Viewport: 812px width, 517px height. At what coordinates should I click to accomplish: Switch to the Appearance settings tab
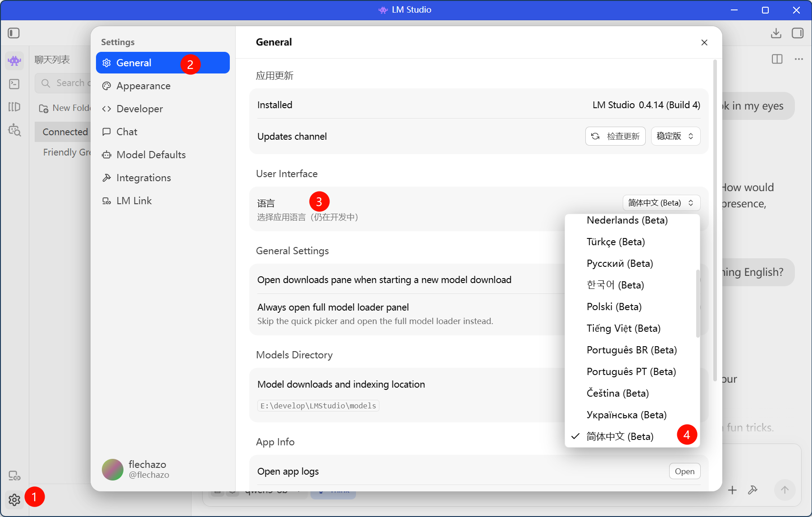coord(163,86)
